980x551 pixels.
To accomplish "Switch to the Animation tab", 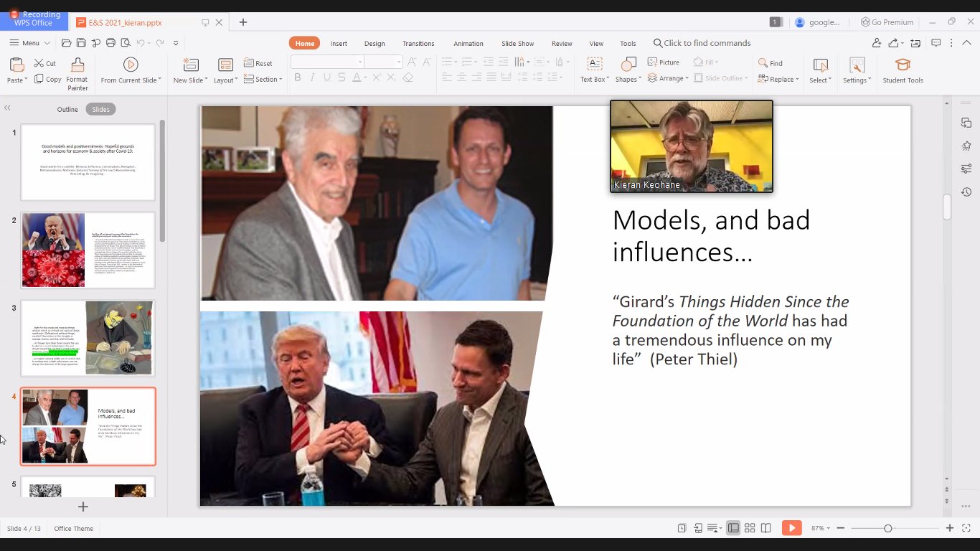I will (468, 44).
